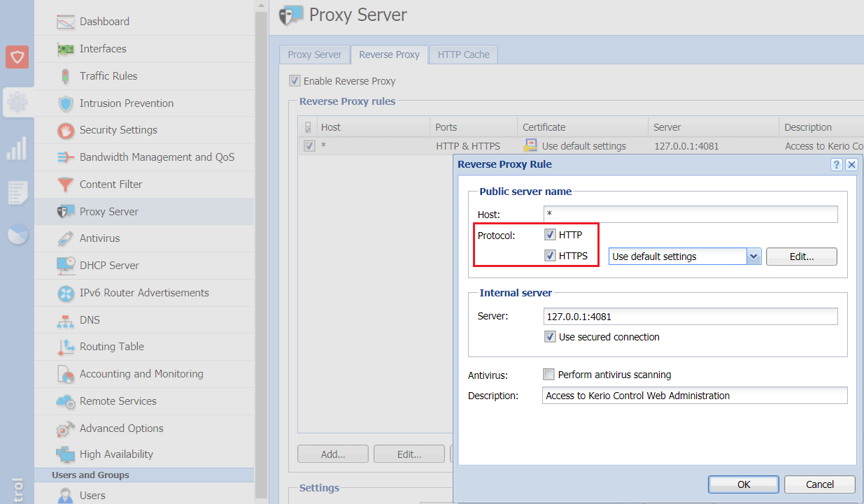This screenshot has height=504, width=864.
Task: Open the Use default settings certificate dropdown
Action: [x=753, y=257]
